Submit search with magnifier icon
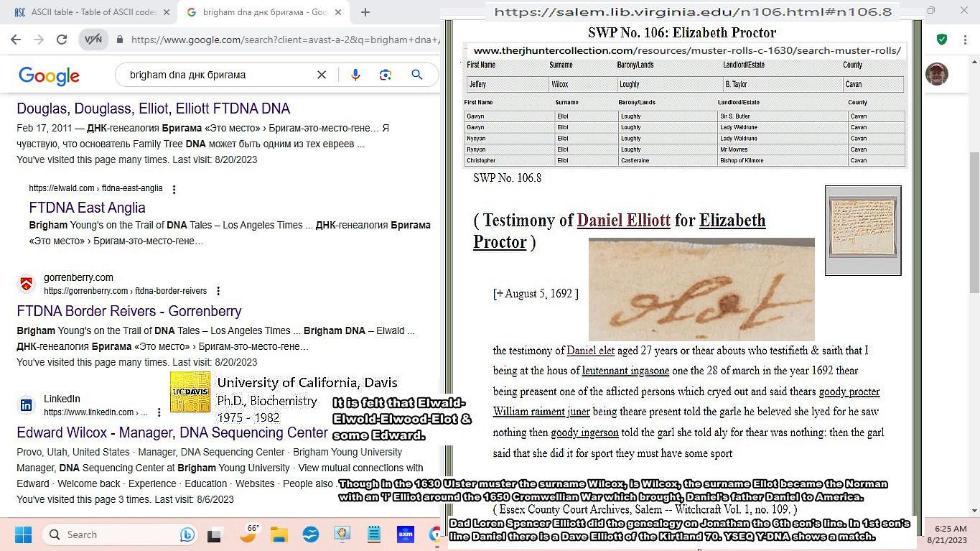This screenshot has height=551, width=980. pos(417,75)
